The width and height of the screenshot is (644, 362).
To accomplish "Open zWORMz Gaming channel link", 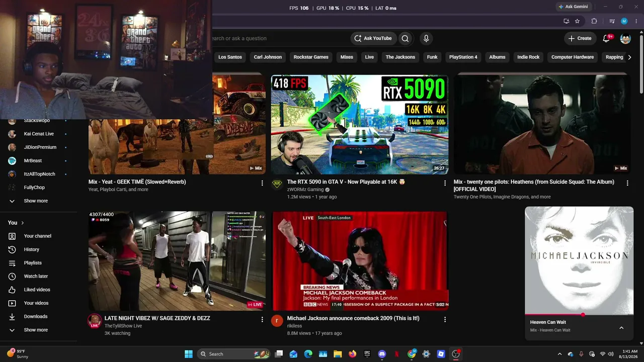I will [305, 190].
